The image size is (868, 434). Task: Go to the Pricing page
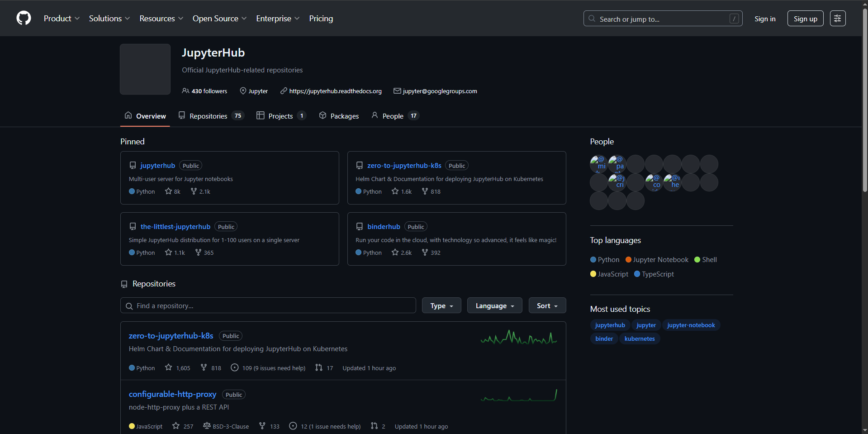[321, 19]
